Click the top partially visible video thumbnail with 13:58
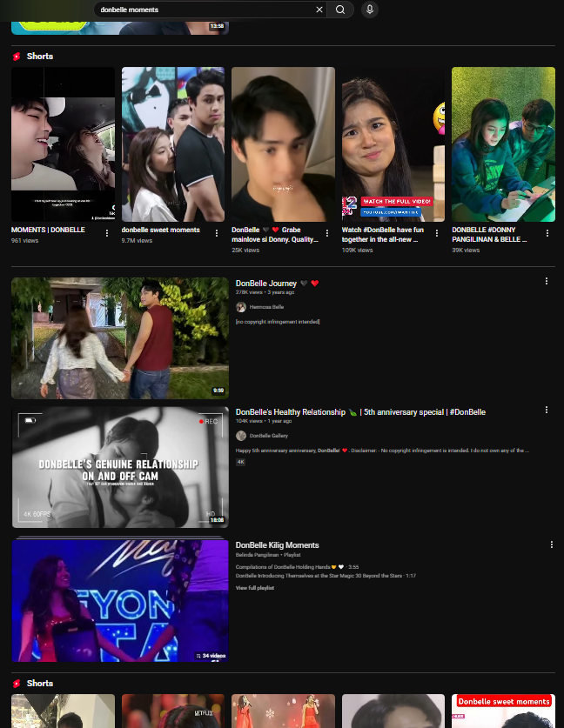Viewport: 564px width, 728px height. (120, 28)
